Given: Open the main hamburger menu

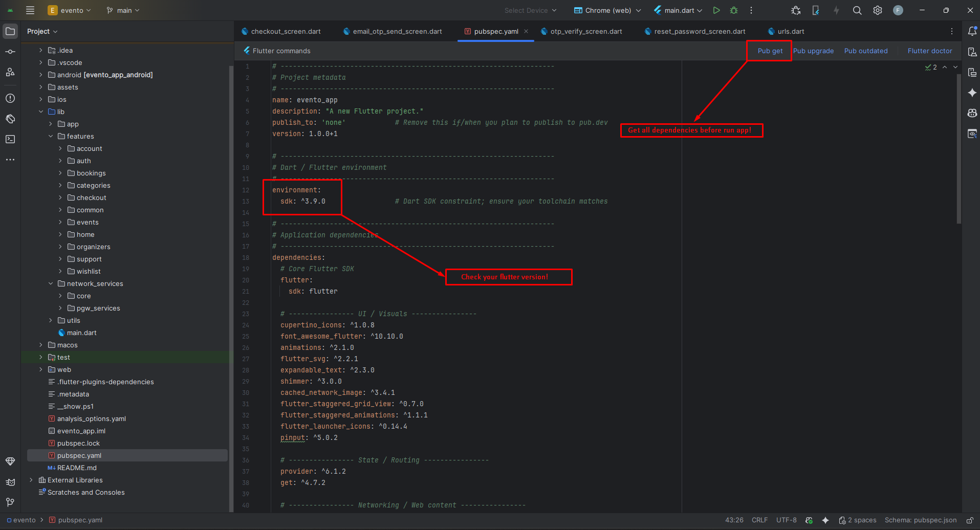Looking at the screenshot, I should pos(30,10).
